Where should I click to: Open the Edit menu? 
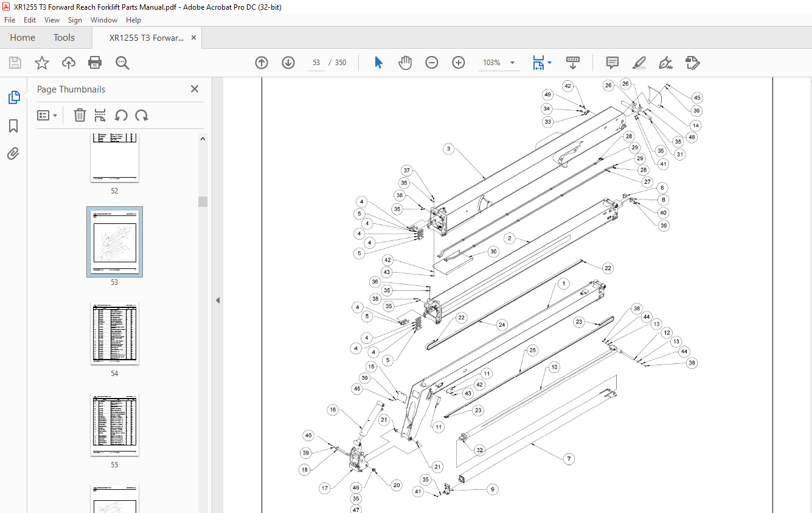tap(30, 20)
